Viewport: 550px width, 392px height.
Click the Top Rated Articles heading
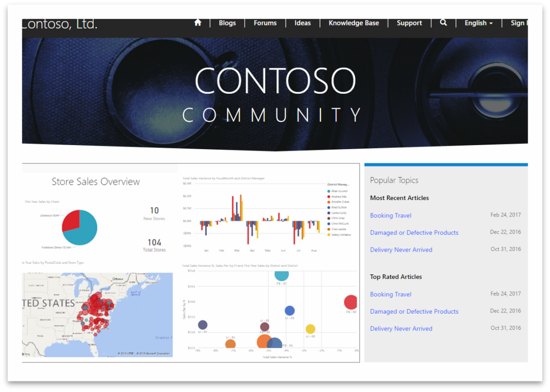[396, 276]
